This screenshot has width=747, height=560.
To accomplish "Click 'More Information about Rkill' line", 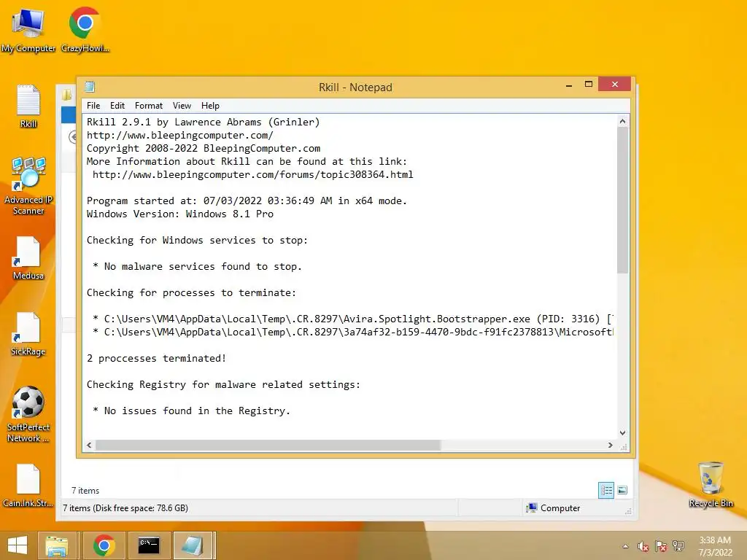I will (247, 161).
